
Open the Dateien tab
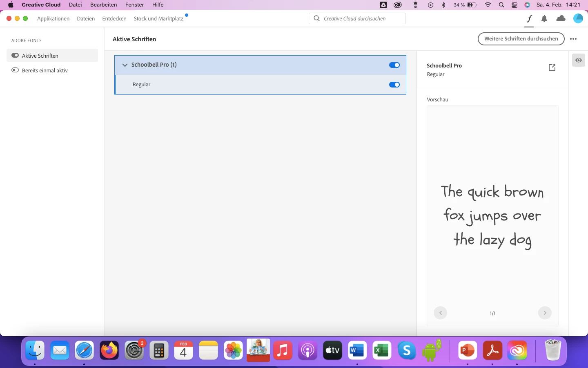[x=86, y=19]
